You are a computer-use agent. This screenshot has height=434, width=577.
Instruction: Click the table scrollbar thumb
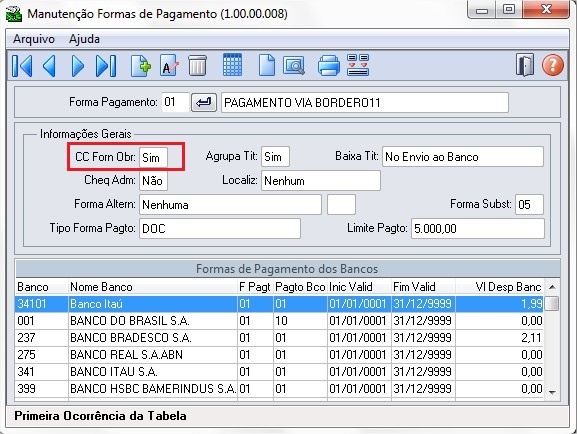(552, 304)
